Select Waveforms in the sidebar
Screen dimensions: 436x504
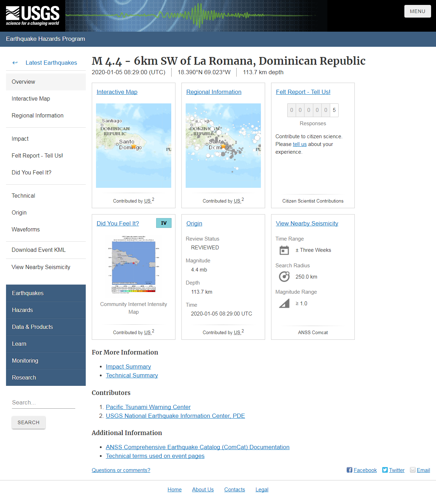click(x=46, y=229)
